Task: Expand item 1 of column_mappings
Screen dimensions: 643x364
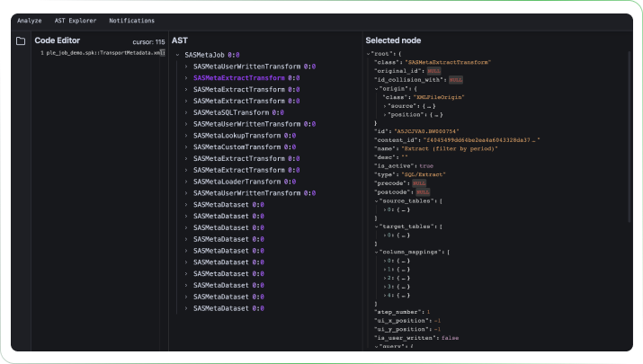Action: click(385, 270)
